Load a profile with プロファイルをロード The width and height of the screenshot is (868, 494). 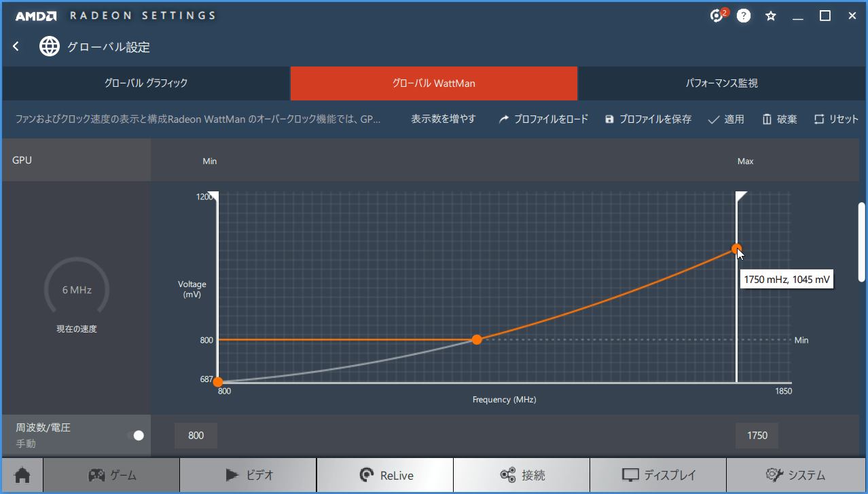point(543,119)
